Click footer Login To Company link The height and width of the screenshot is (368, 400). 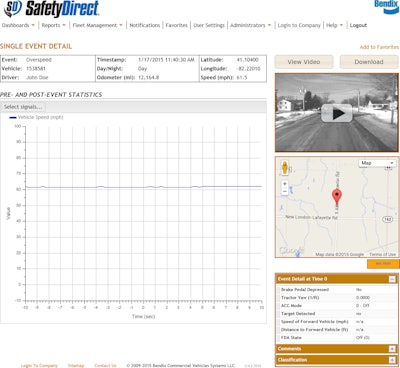coord(39,366)
